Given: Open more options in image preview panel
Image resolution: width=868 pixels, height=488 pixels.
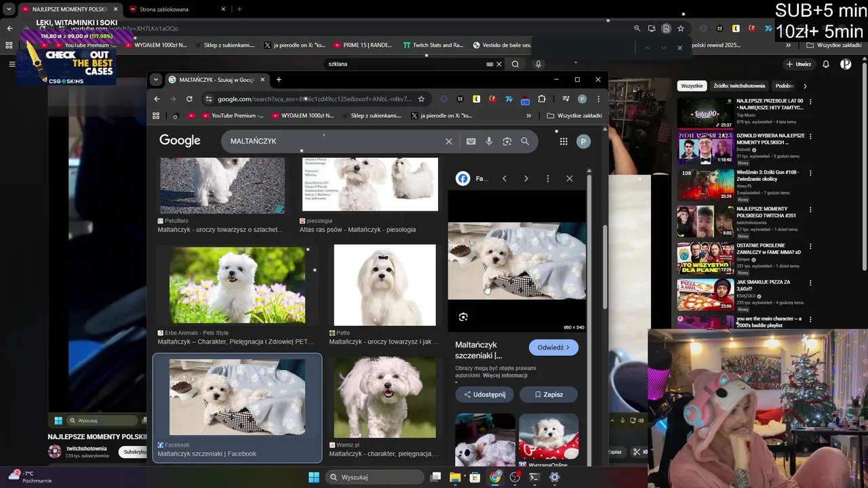Looking at the screenshot, I should pyautogui.click(x=547, y=178).
